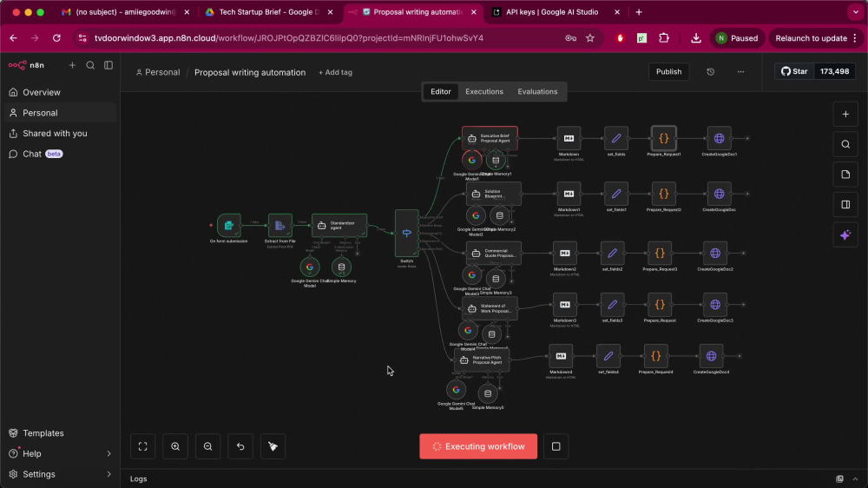Tidy up the workflow nodes icon
Viewport: 868px width, 488px height.
coord(273,446)
